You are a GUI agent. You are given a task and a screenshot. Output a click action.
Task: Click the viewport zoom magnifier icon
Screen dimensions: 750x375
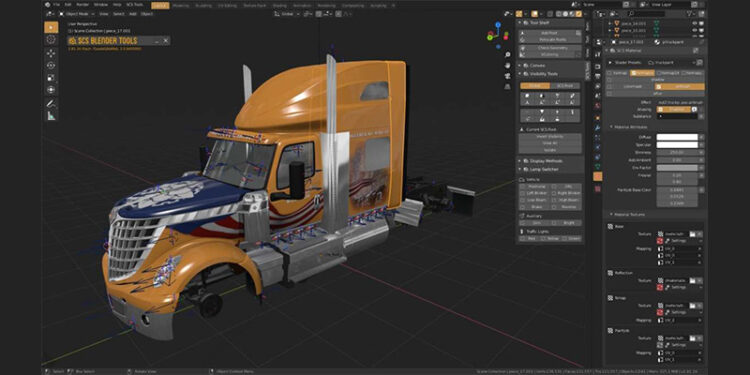click(x=507, y=55)
